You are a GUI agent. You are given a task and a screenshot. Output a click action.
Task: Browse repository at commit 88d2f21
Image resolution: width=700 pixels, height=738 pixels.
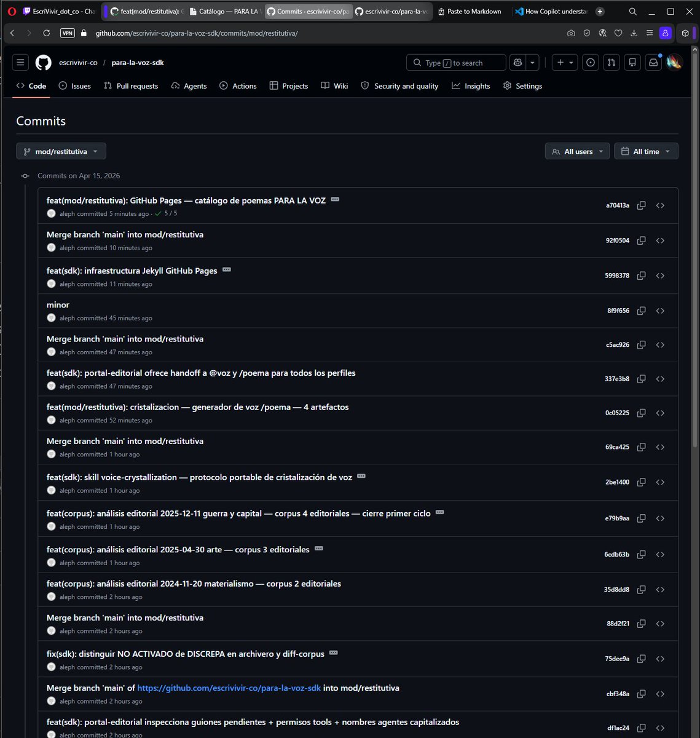tap(660, 624)
